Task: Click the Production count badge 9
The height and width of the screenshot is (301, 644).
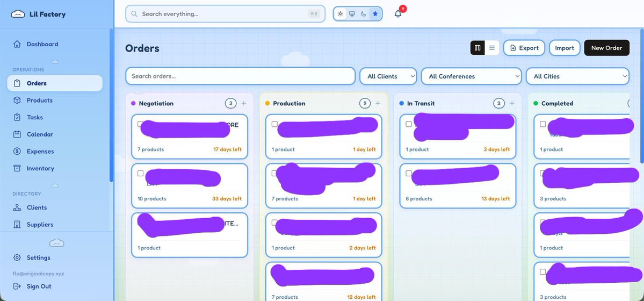Action: (365, 103)
